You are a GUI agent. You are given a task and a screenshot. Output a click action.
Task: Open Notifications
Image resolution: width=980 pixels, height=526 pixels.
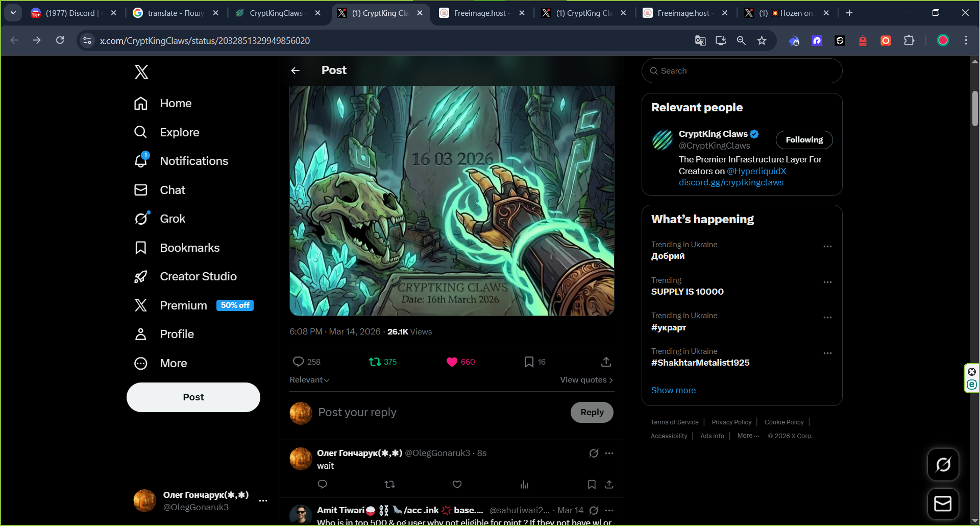181,161
